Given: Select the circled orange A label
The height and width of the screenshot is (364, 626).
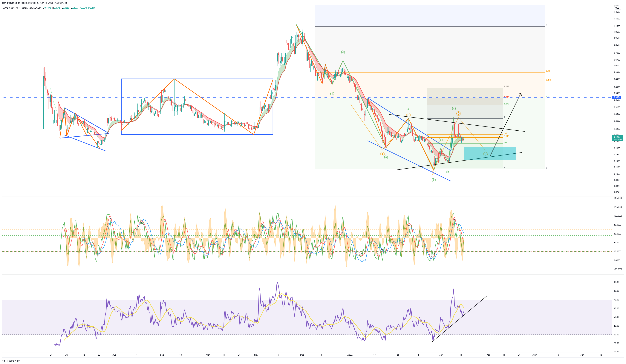Looking at the screenshot, I should click(382, 154).
